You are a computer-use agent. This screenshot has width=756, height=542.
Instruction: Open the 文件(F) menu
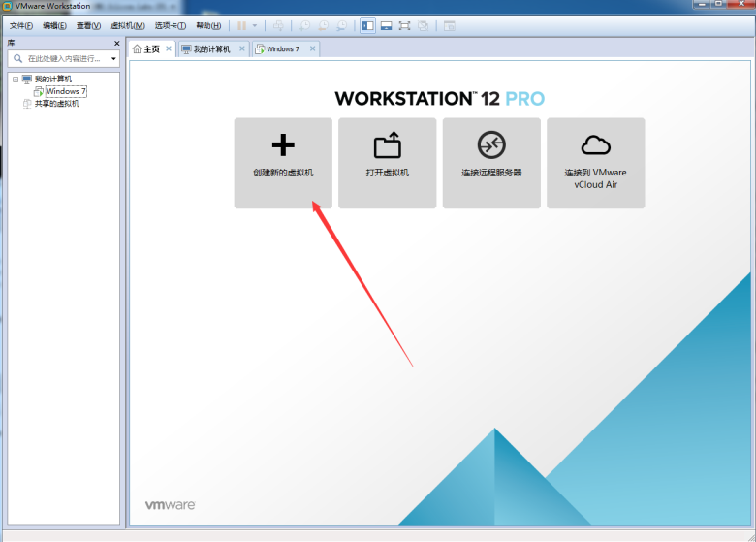click(21, 26)
